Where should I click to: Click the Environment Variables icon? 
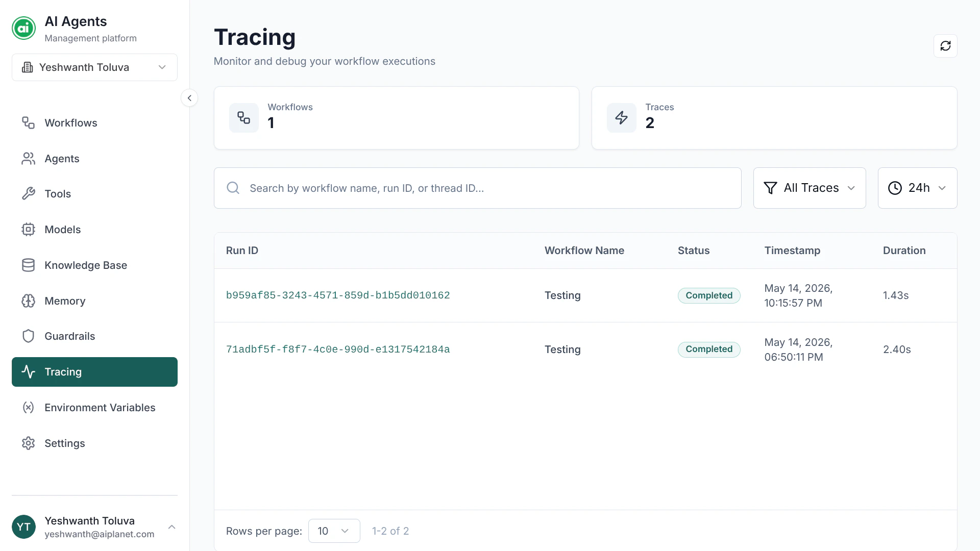click(x=28, y=408)
